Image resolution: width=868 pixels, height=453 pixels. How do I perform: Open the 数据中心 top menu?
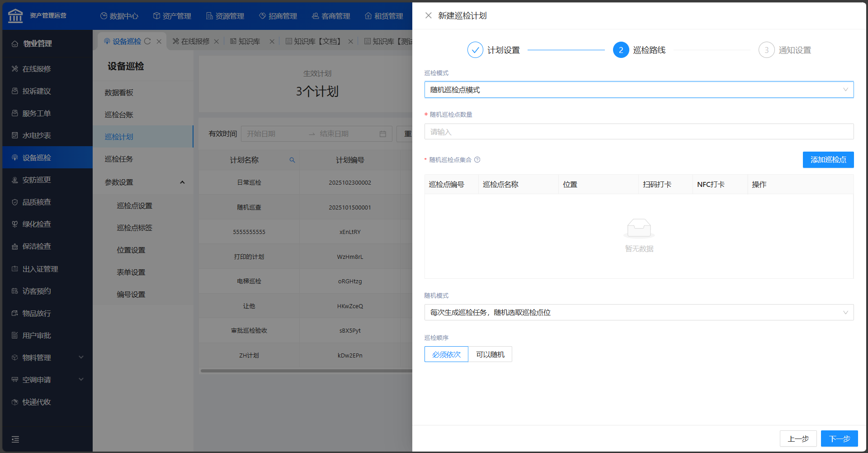[x=119, y=16]
